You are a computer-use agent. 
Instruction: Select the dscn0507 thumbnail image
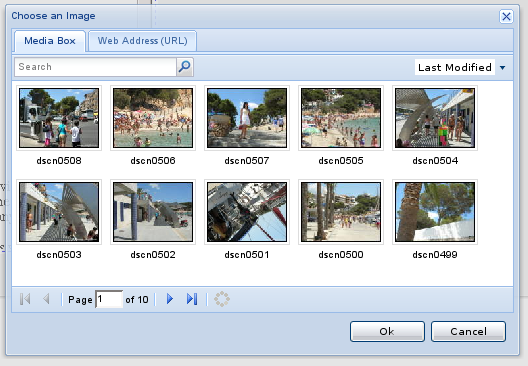247,118
